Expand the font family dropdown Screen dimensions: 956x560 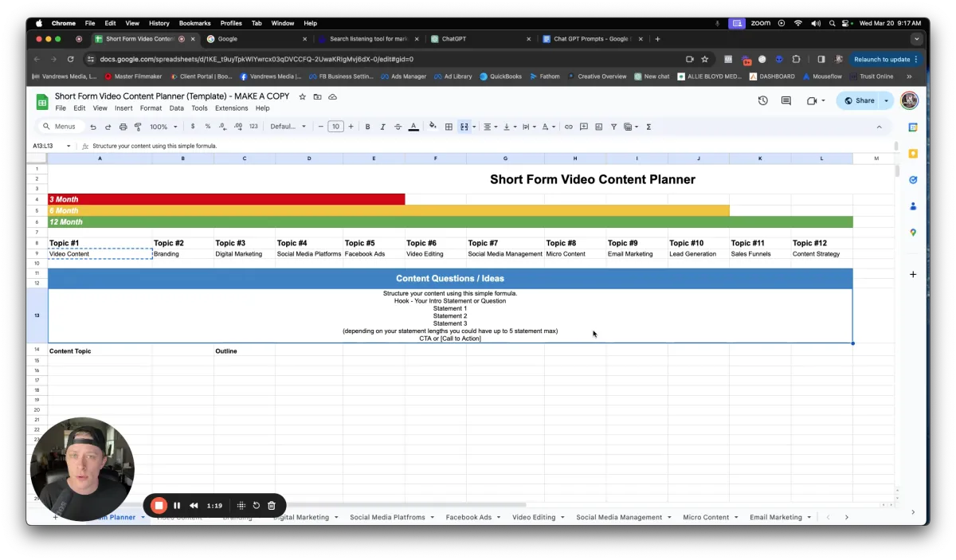coord(287,127)
